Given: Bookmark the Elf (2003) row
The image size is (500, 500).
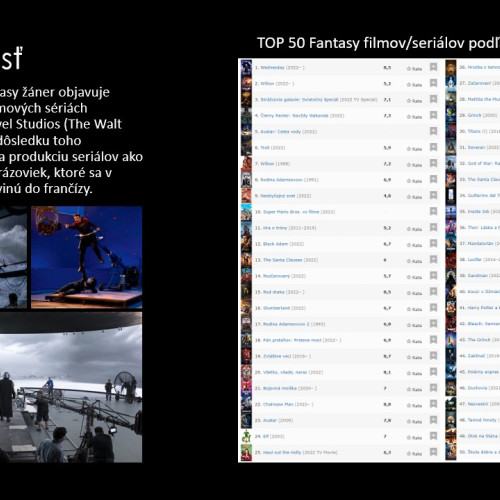Looking at the screenshot, I should (433, 436).
